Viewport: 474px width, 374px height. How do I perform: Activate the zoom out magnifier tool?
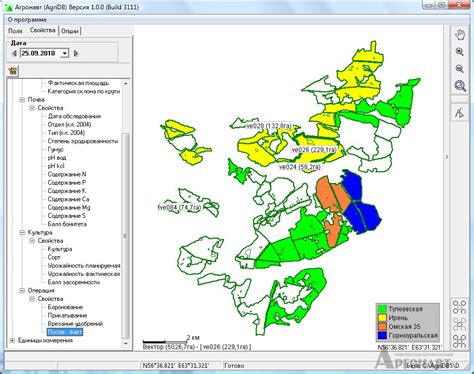460,69
